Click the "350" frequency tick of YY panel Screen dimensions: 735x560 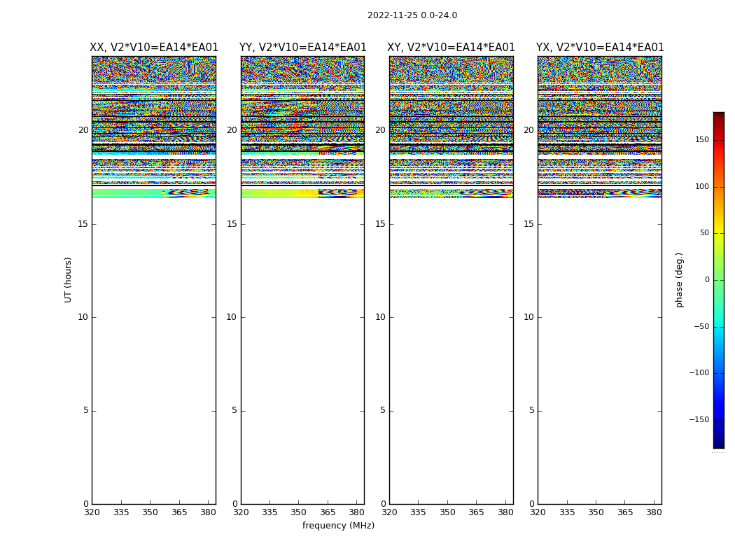[299, 512]
